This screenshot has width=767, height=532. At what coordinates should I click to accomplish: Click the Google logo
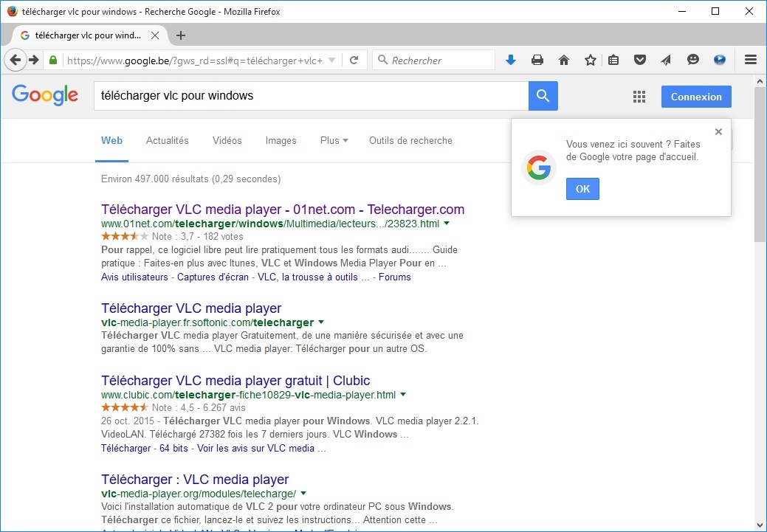pos(45,95)
